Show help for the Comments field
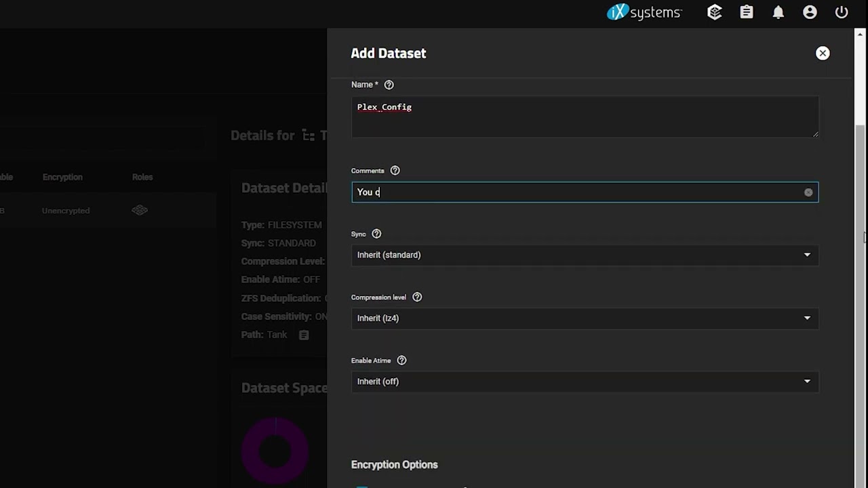This screenshot has height=488, width=868. click(x=395, y=171)
